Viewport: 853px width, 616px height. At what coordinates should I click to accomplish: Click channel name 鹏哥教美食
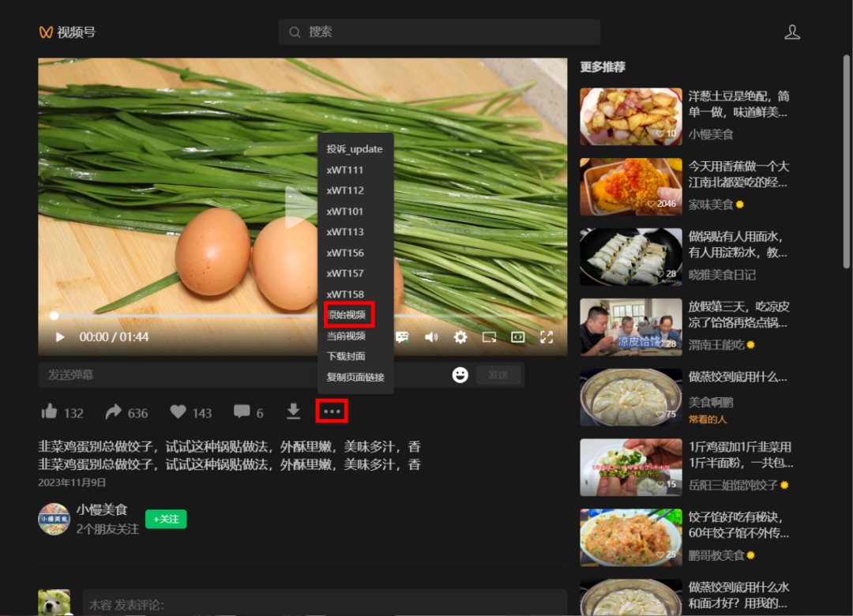[716, 555]
